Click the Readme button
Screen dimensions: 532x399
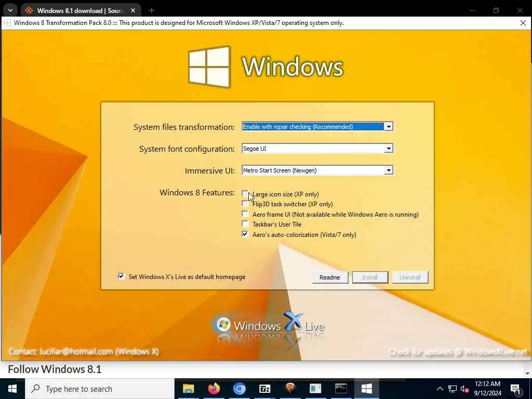(330, 277)
